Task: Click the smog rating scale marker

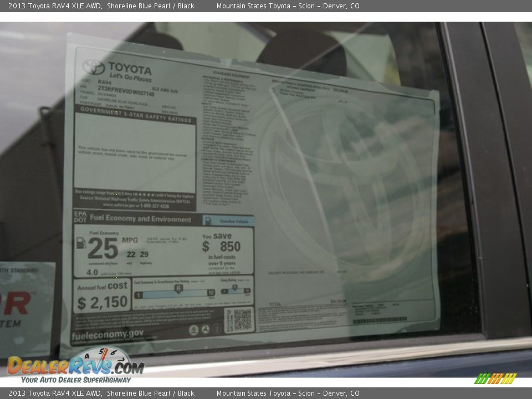Action: 234,288
